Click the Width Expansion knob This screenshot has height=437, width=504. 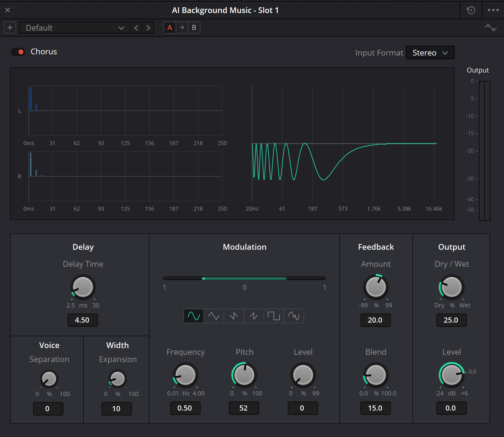point(118,379)
